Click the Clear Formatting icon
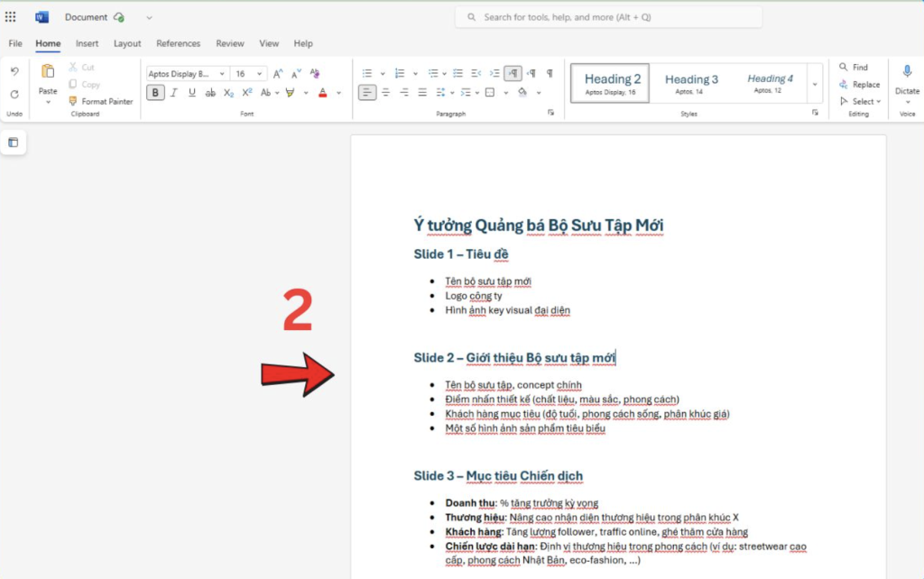 pos(316,74)
